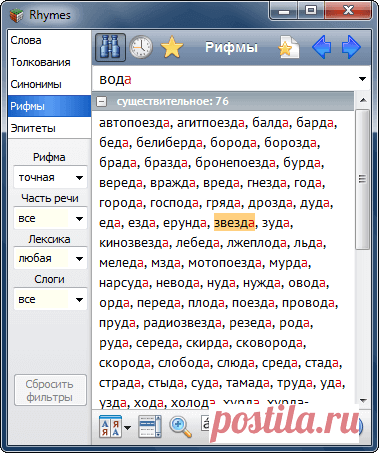The image size is (379, 453).
Task: Click the rhyme word холода
Action: coord(193,403)
